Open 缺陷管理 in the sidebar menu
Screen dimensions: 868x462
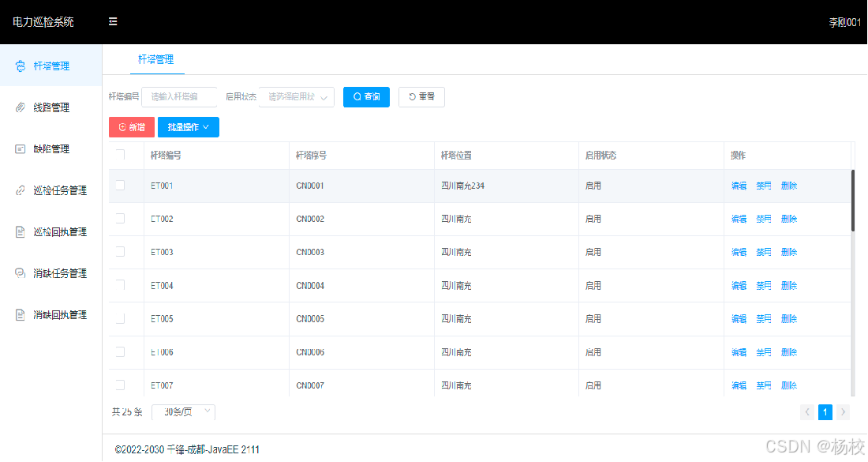coord(51,149)
